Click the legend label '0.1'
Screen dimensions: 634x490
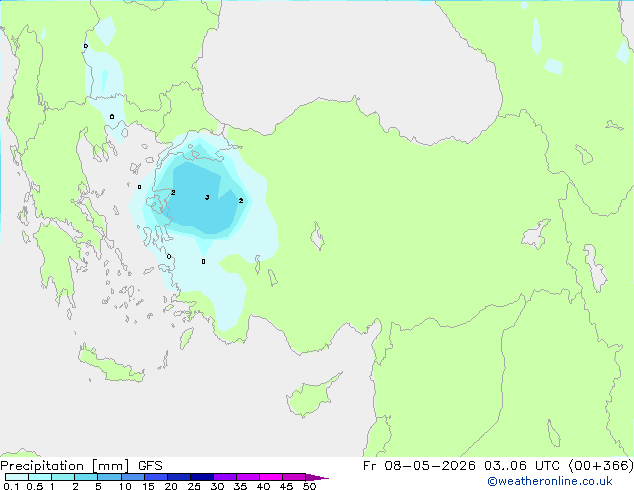coord(11,486)
